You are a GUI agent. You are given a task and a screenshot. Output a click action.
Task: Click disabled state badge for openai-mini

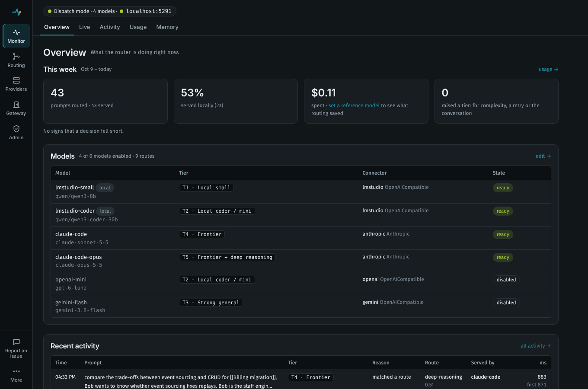tap(506, 280)
